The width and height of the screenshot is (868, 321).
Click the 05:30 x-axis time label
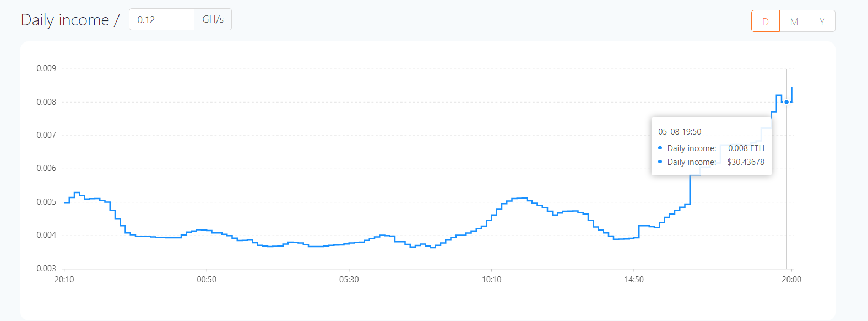tap(349, 280)
